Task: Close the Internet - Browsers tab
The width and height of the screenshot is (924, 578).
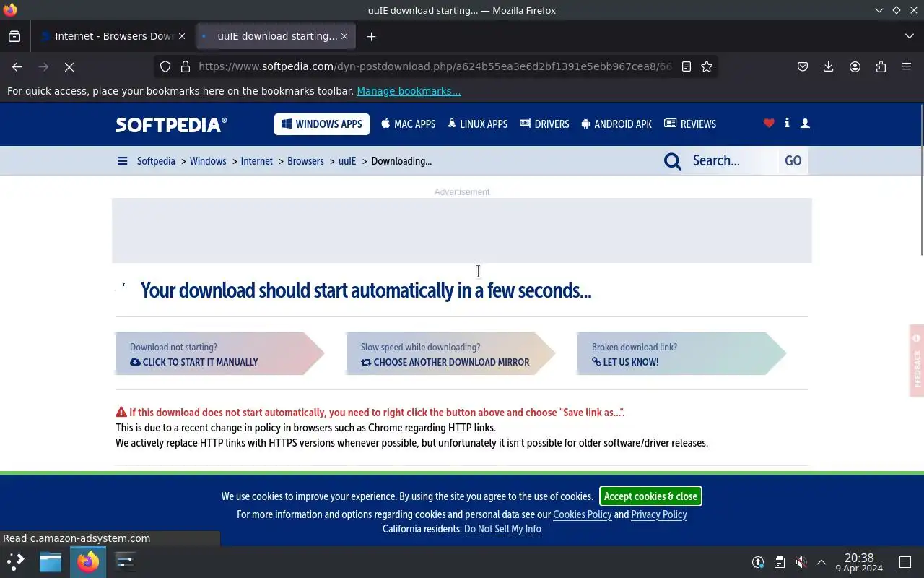Action: [x=182, y=36]
